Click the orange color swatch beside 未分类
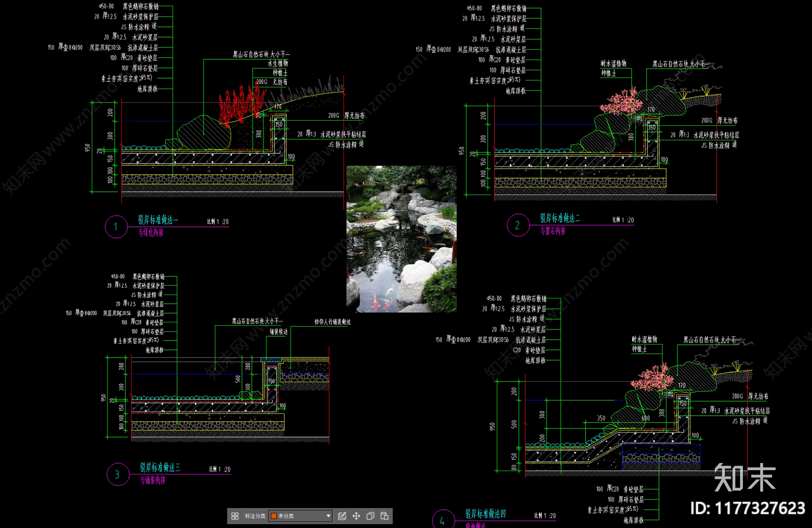This screenshot has height=528, width=812. coord(274,516)
